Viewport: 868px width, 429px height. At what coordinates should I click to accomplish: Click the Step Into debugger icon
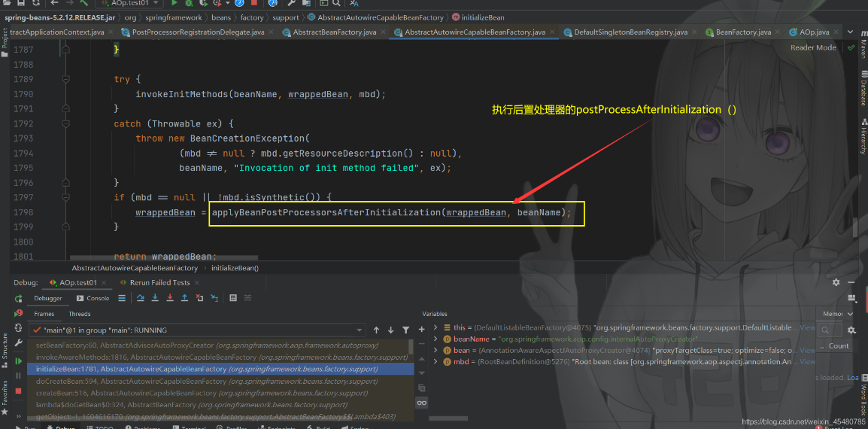click(x=156, y=298)
